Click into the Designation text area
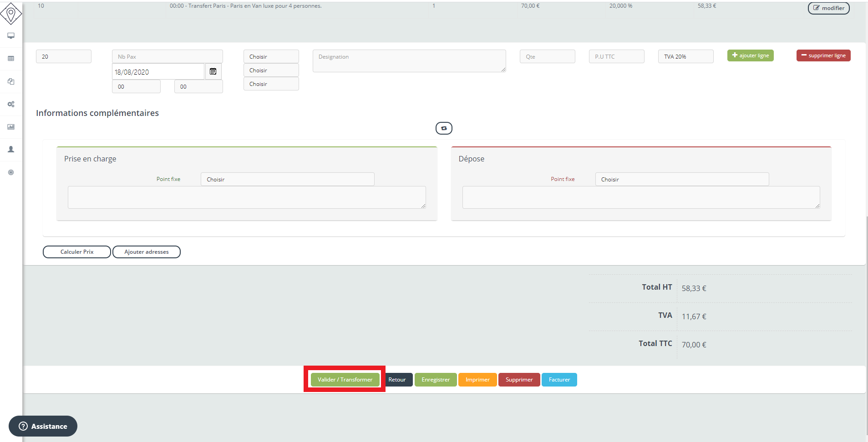This screenshot has height=442, width=868. 409,61
